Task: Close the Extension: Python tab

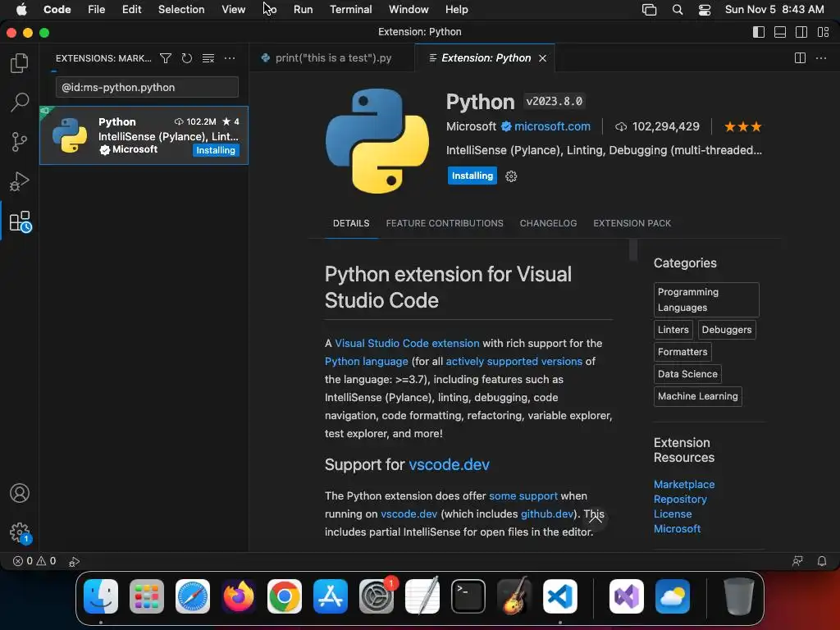Action: pos(543,58)
